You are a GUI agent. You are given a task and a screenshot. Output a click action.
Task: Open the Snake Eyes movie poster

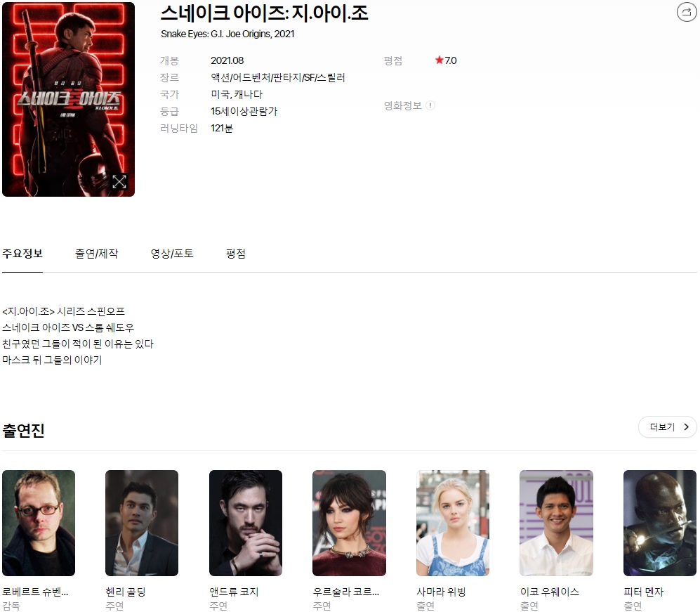click(x=68, y=98)
